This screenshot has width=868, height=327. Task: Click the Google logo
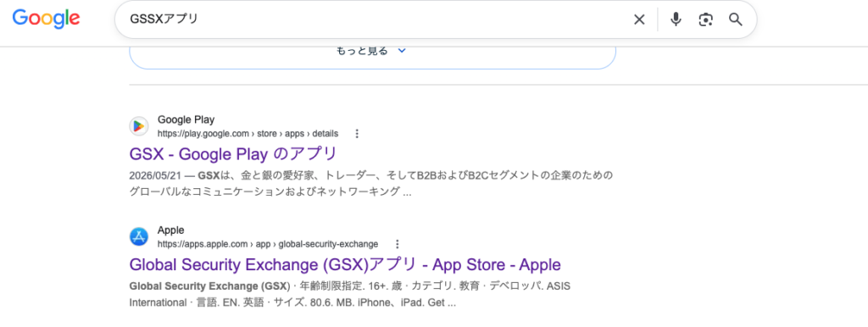pyautogui.click(x=47, y=19)
